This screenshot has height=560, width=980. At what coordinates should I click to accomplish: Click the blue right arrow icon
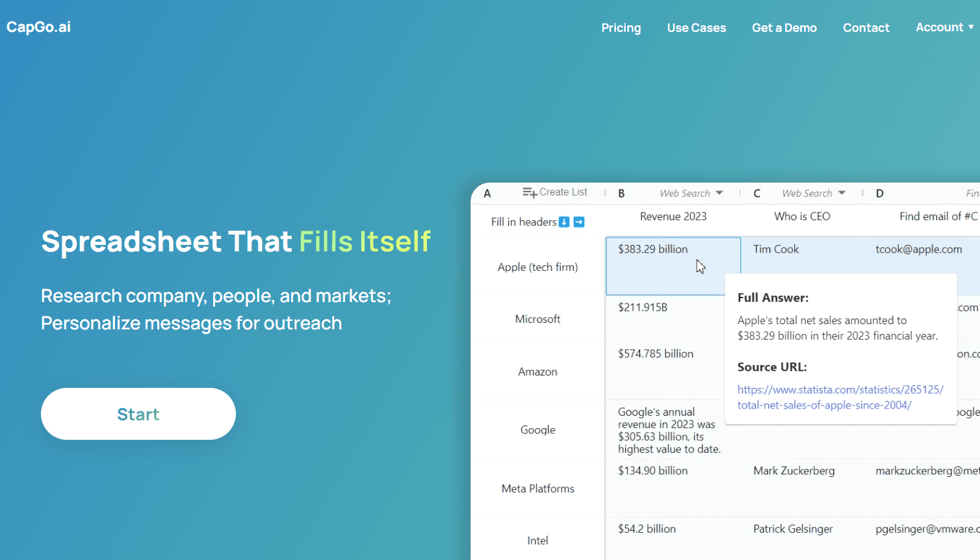tap(579, 222)
